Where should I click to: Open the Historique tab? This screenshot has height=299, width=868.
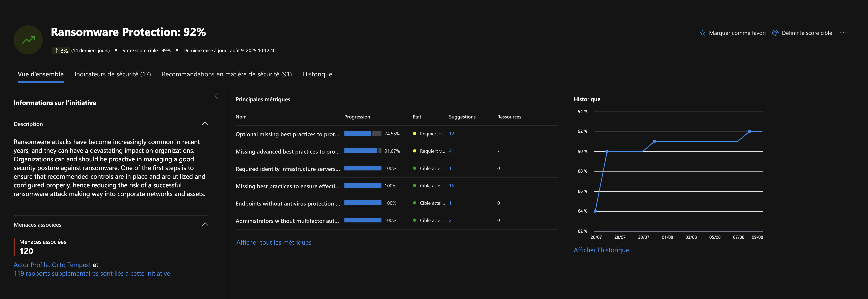click(317, 74)
